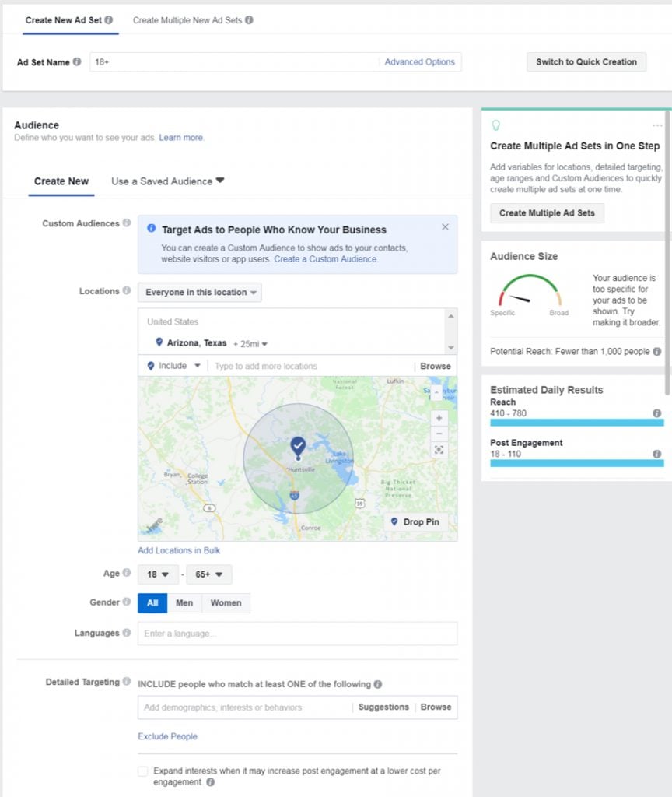Close the Target Ads info banner

point(445,227)
